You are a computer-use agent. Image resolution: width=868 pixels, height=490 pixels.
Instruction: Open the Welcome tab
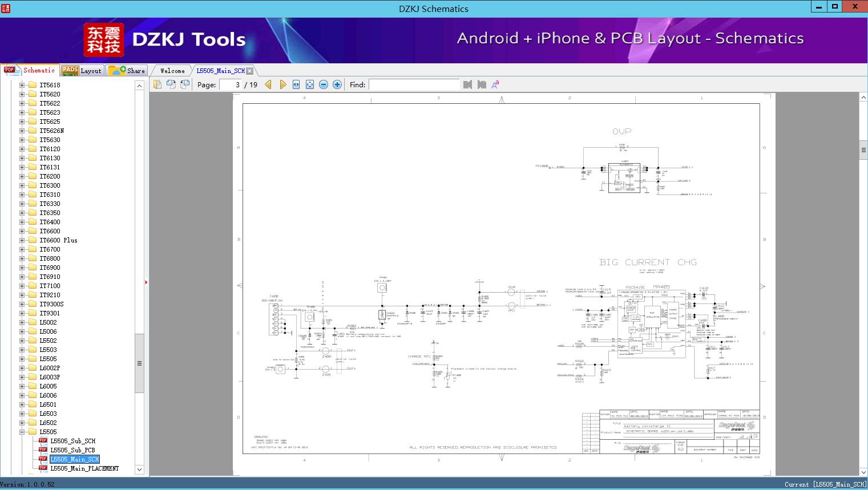coord(172,71)
